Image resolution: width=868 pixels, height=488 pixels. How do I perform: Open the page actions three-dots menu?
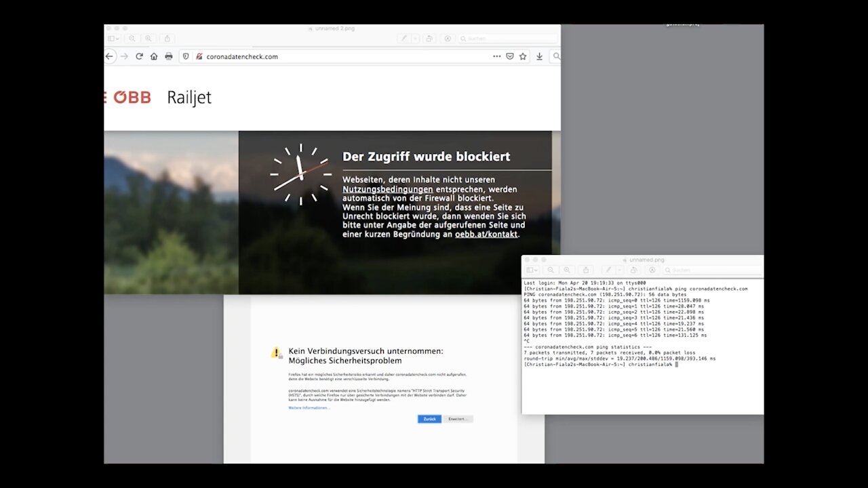click(497, 56)
